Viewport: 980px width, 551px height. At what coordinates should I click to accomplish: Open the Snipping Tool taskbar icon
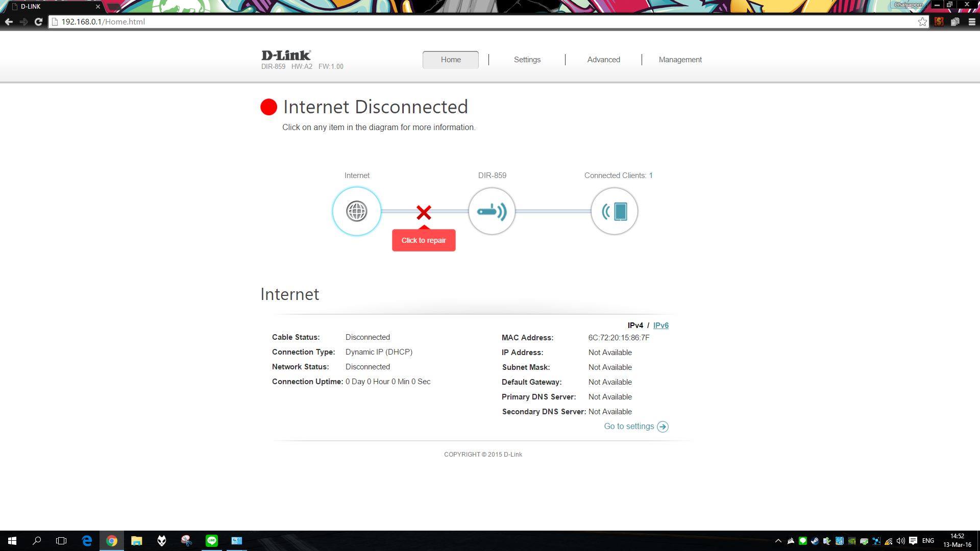tap(186, 541)
